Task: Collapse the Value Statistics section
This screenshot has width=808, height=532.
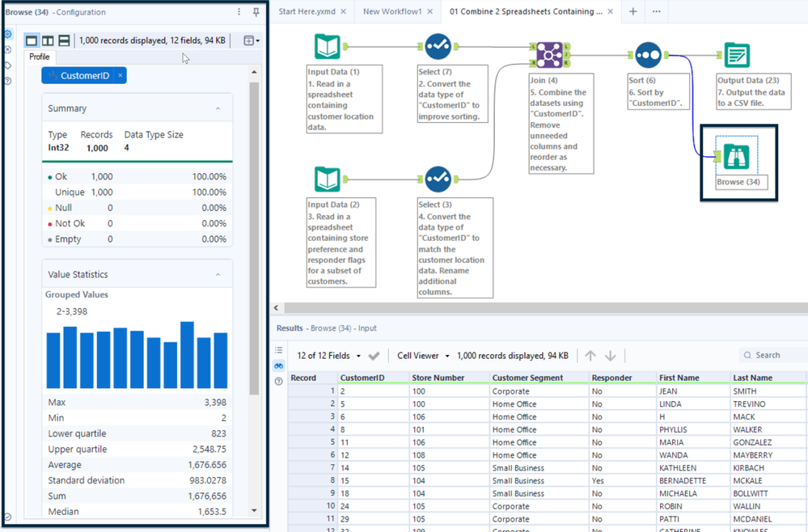Action: (x=218, y=275)
